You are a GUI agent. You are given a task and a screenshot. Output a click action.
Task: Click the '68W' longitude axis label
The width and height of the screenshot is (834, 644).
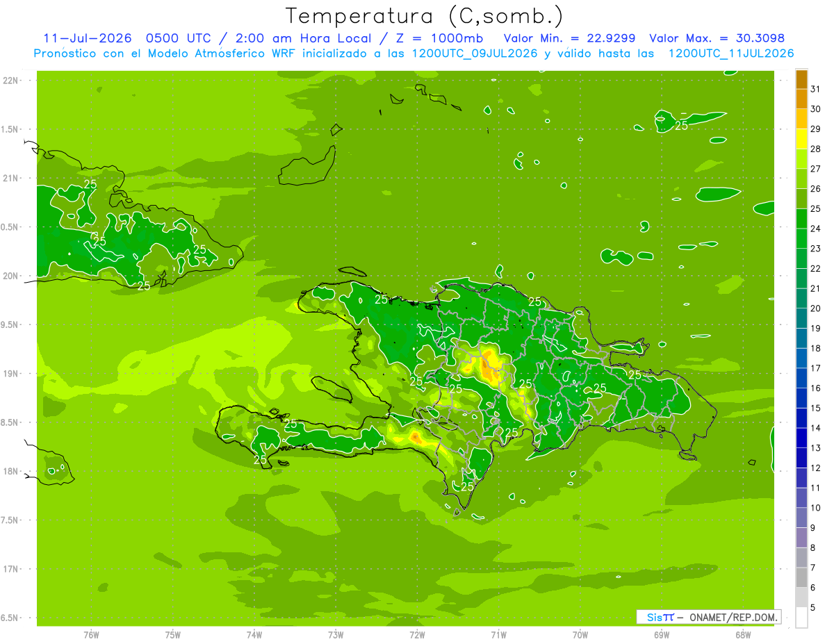(743, 635)
